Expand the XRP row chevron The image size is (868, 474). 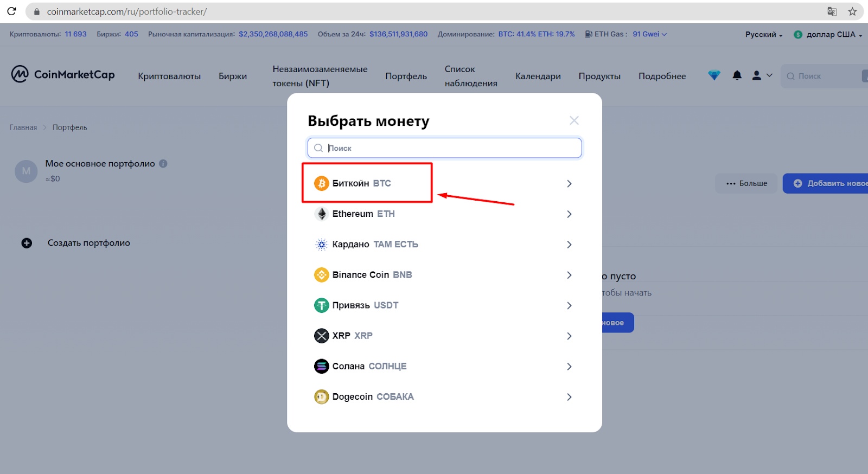(569, 336)
